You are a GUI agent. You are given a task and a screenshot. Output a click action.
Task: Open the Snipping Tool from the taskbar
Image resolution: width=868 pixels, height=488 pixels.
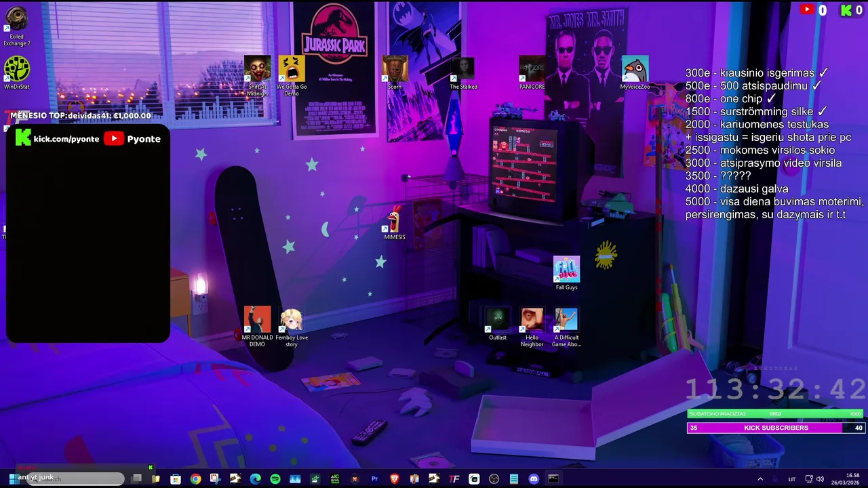click(x=216, y=479)
